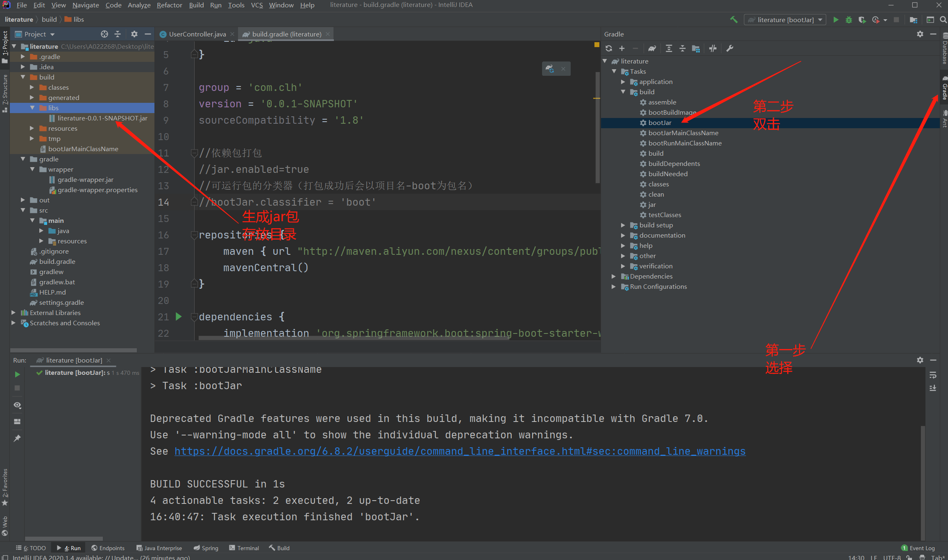Switch to the UserController.java editor tab
Image resolution: width=948 pixels, height=560 pixels.
coord(197,34)
